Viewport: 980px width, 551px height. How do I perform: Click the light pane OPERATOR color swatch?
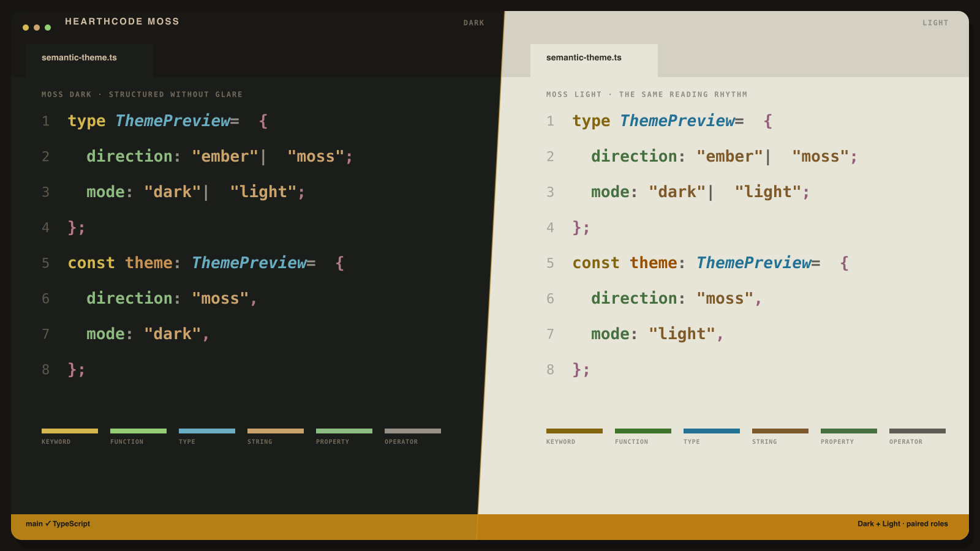(918, 431)
